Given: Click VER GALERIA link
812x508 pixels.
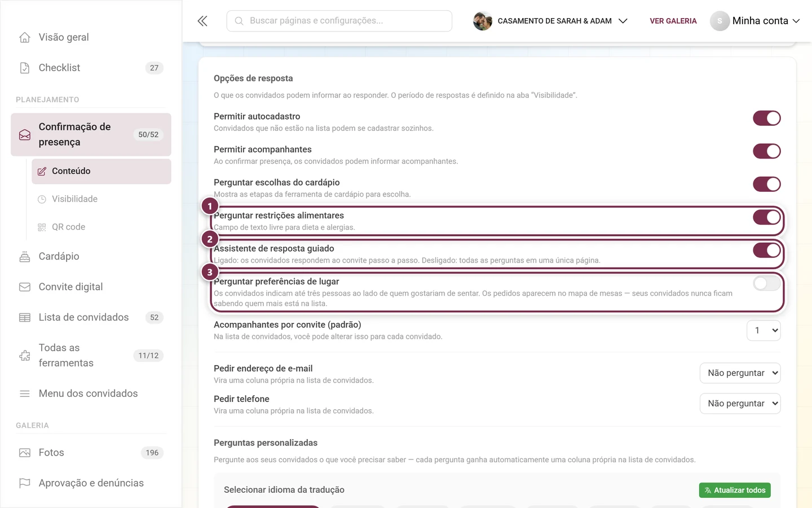Looking at the screenshot, I should pos(673,21).
